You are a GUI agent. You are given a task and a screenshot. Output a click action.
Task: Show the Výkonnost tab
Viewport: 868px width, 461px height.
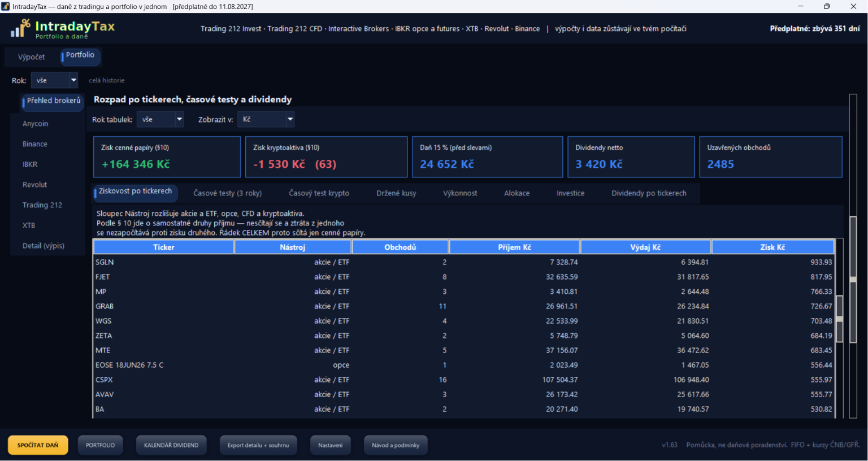(460, 193)
